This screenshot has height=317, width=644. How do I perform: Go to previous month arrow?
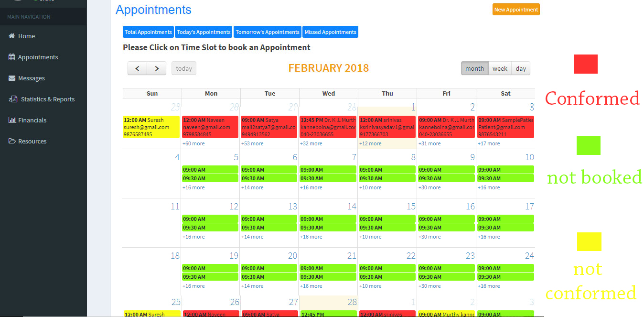(137, 68)
